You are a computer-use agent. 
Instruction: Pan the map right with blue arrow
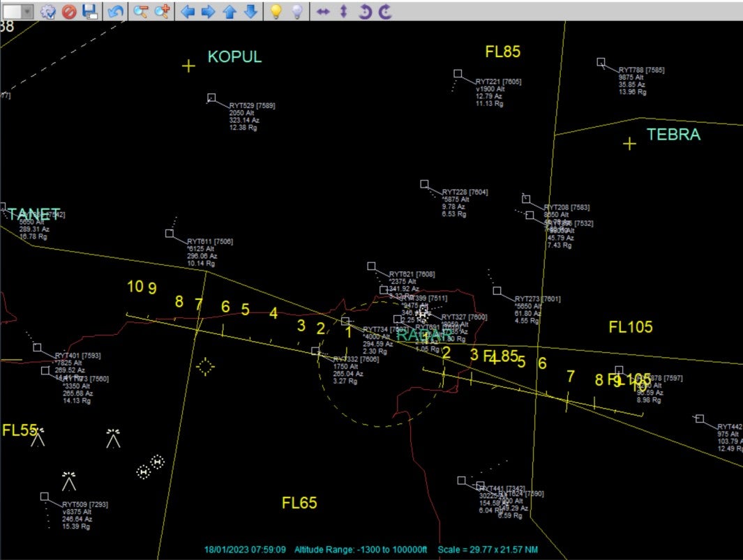coord(208,11)
